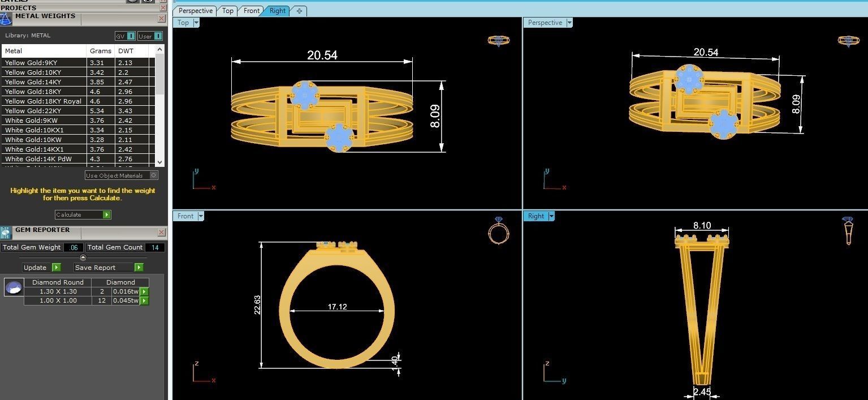Open the Perspective viewport dropdown arrow
This screenshot has width=868, height=400.
(569, 23)
